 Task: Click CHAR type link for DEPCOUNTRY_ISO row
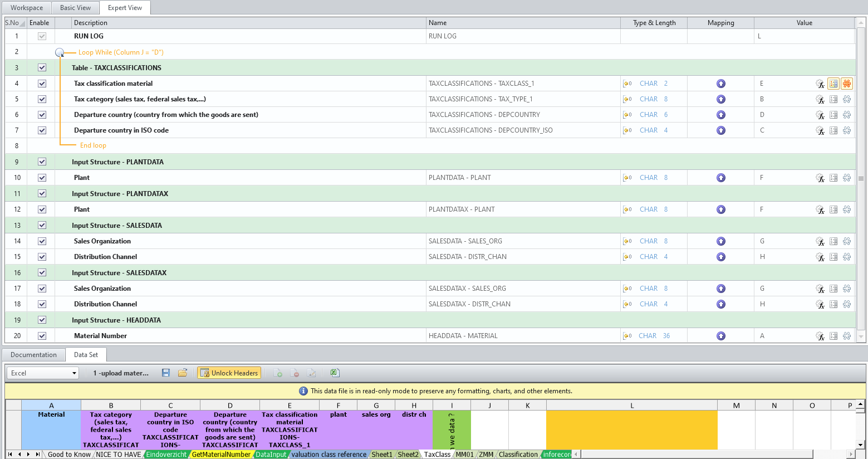(x=648, y=130)
